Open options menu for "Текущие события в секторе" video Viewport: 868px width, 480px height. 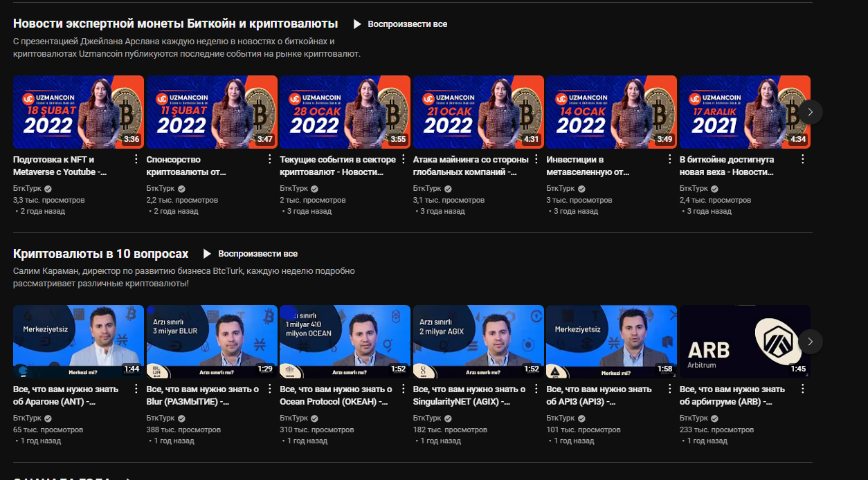(403, 160)
